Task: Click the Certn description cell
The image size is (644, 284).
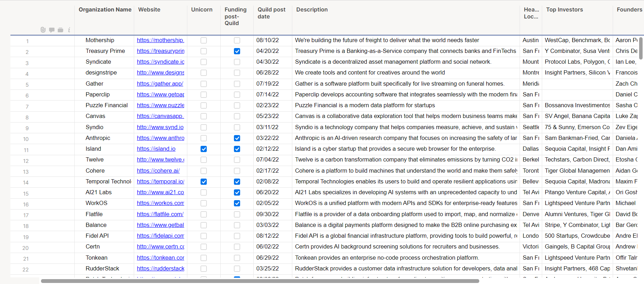Action: pyautogui.click(x=406, y=247)
